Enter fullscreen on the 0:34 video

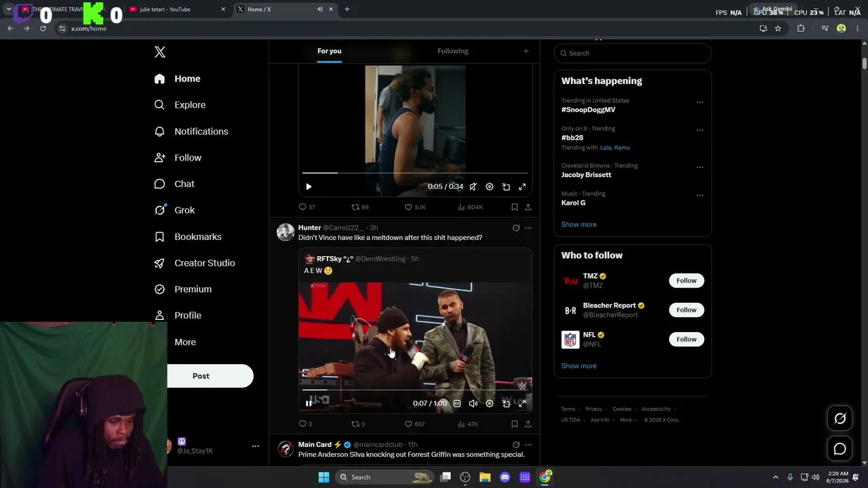point(522,186)
